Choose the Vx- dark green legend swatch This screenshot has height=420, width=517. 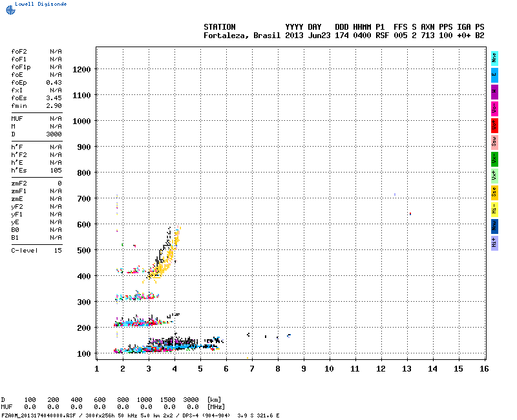click(494, 159)
